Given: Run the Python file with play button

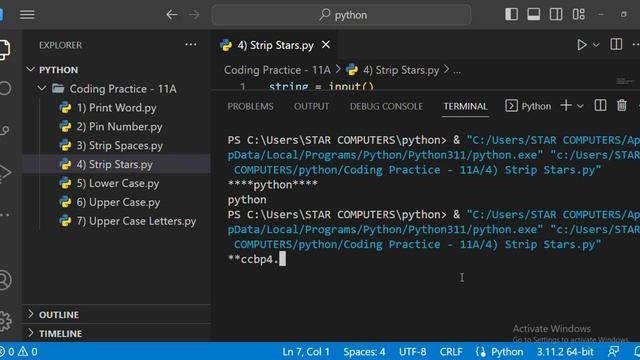Looking at the screenshot, I should tap(582, 45).
